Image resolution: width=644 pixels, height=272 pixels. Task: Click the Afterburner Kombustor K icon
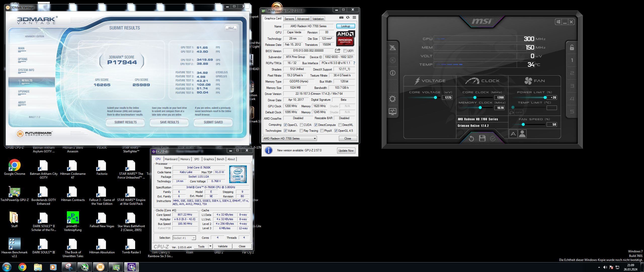pyautogui.click(x=392, y=60)
